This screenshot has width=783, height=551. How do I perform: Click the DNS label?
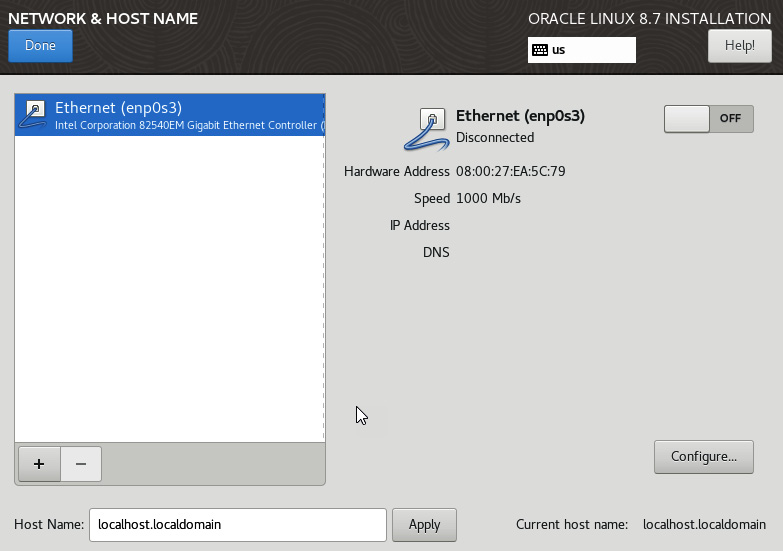(x=436, y=252)
